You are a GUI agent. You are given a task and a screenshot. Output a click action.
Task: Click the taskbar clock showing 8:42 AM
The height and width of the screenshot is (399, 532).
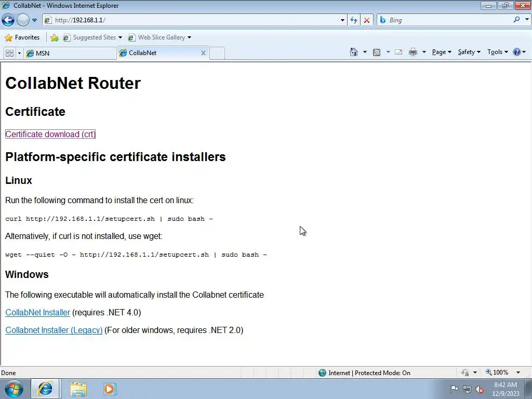[x=506, y=389]
